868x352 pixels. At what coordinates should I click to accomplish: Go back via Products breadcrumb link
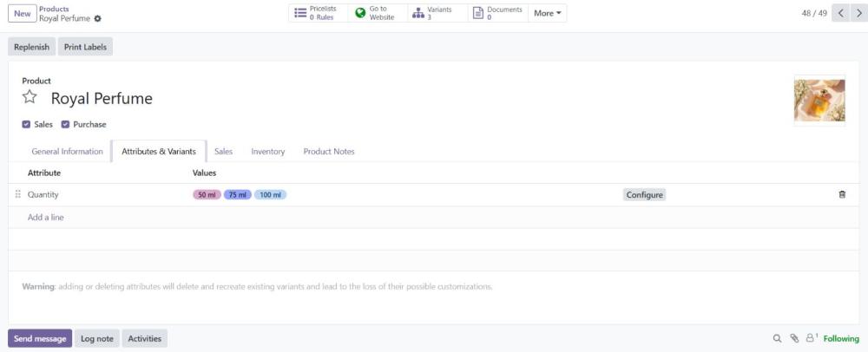54,9
